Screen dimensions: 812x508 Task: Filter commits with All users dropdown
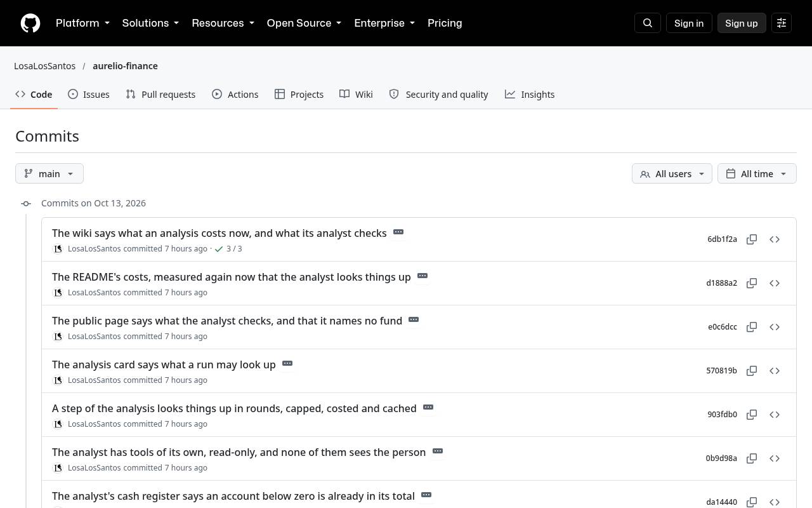(672, 173)
